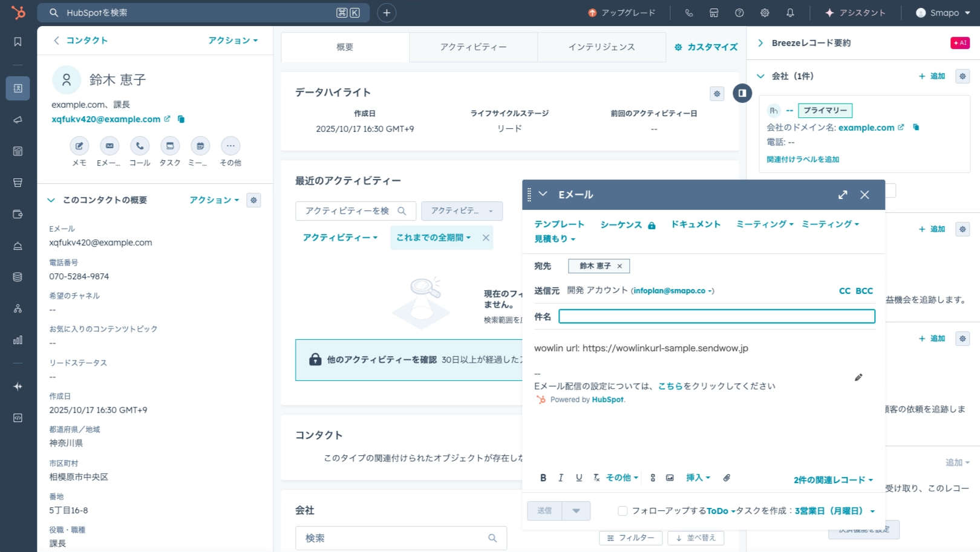Click the CC link in email composer
This screenshot has height=552, width=980.
tap(844, 291)
